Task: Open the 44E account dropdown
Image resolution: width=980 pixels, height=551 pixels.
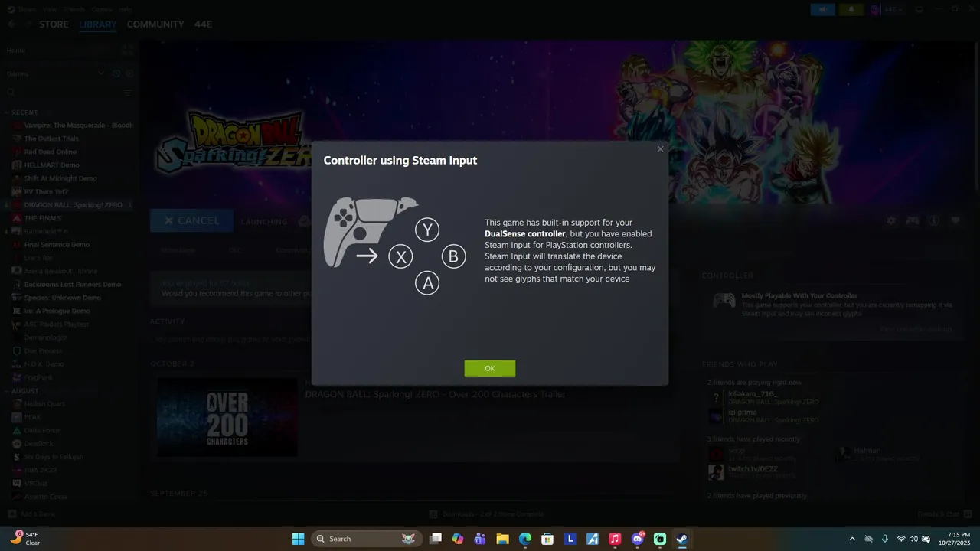Action: [x=893, y=10]
